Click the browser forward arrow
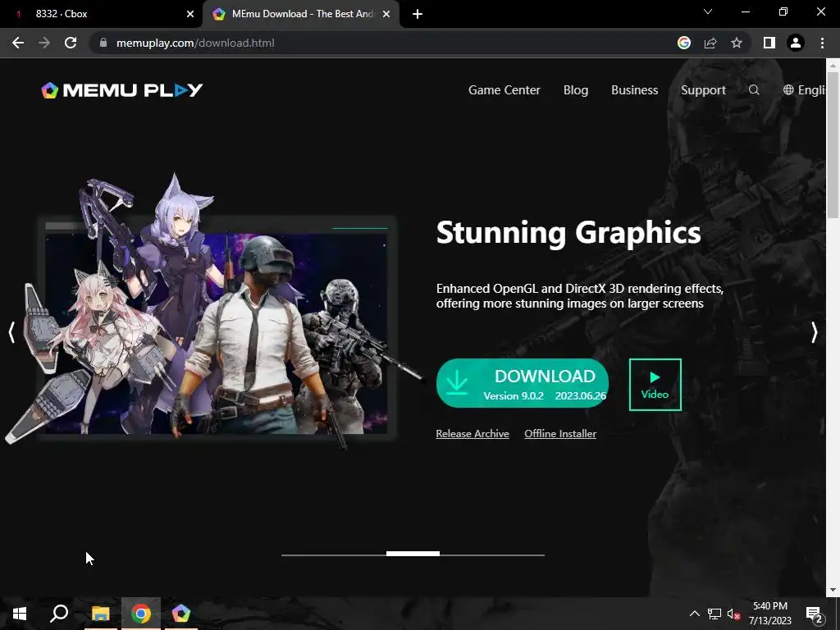840x630 pixels. (44, 43)
